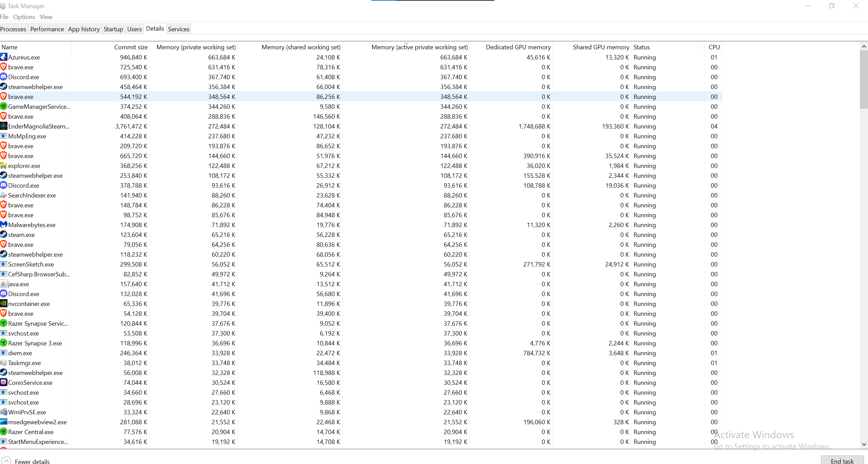Click the 784,732 K dwm.exe GPU value

pyautogui.click(x=537, y=353)
